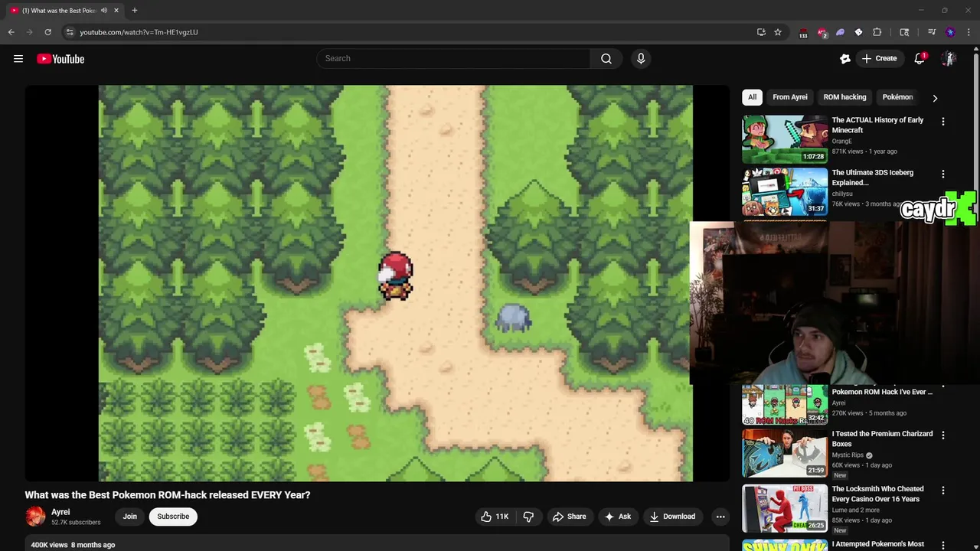Open options for Premium Charizard Boxes video
Viewport: 980px width, 551px height.
[943, 435]
